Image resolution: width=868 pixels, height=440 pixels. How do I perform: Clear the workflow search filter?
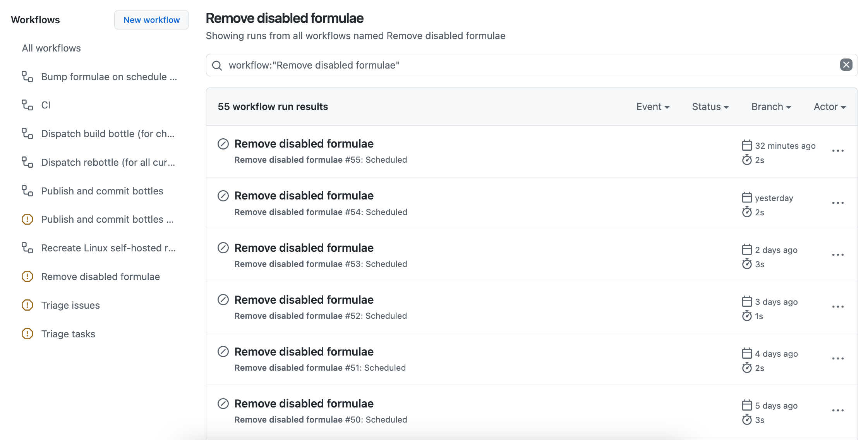click(x=846, y=65)
